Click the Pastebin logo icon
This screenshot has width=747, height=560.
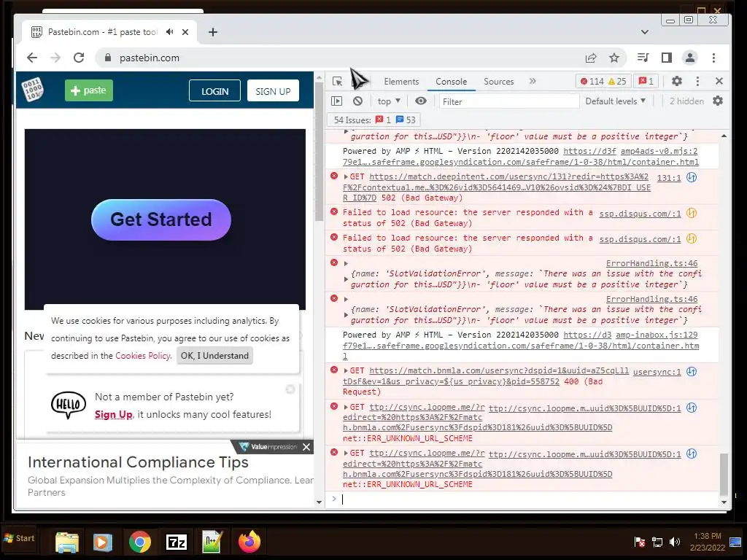[x=32, y=90]
